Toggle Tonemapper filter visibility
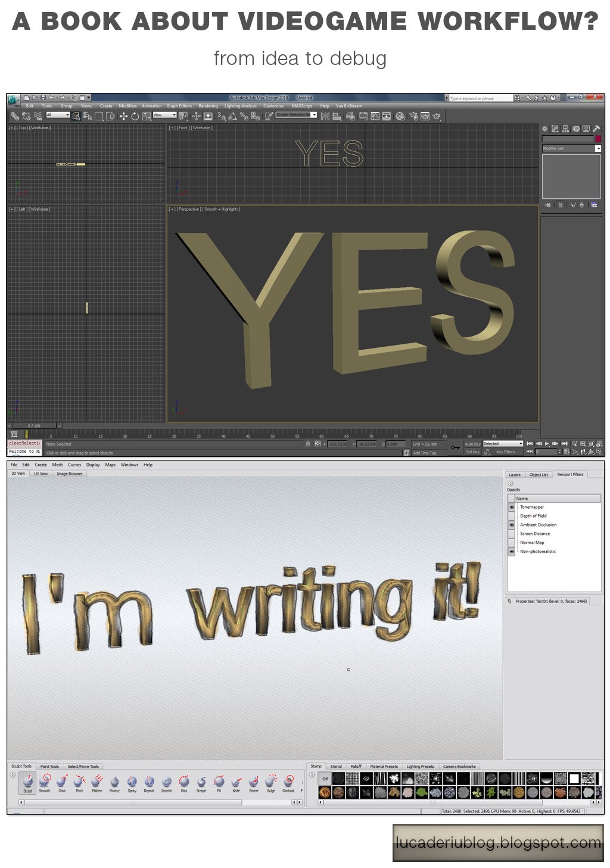 [x=511, y=507]
